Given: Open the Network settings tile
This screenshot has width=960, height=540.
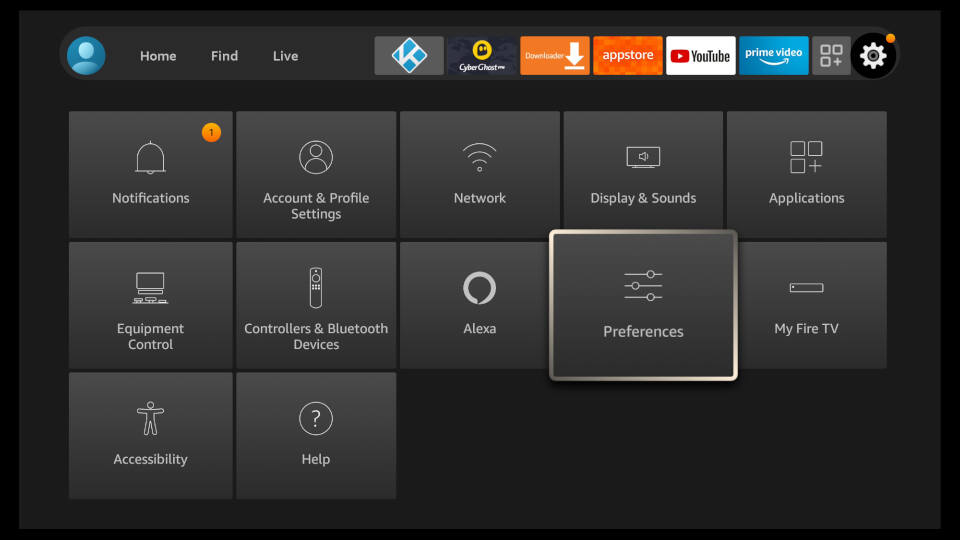Looking at the screenshot, I should 479,174.
